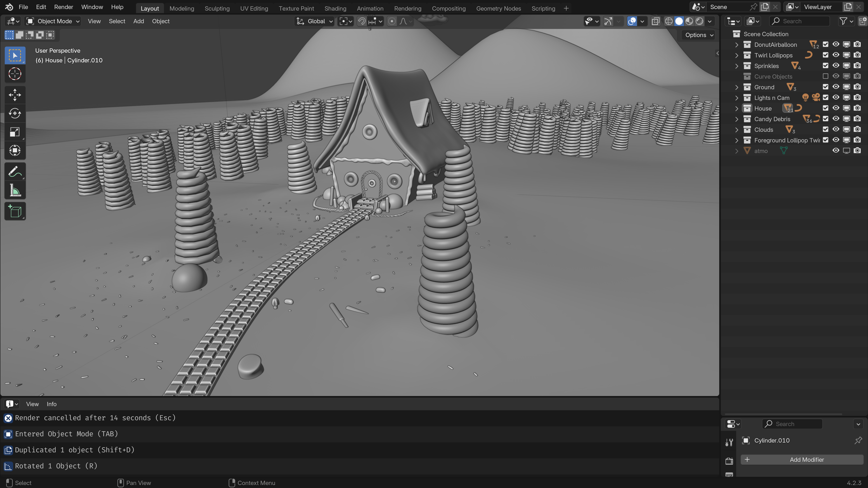Expand the Candy Debris collection
The height and width of the screenshot is (488, 868).
pyautogui.click(x=737, y=119)
